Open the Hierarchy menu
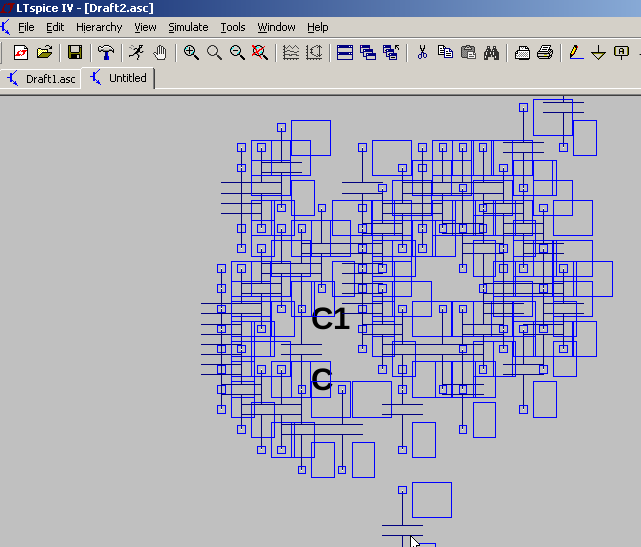Image resolution: width=641 pixels, height=547 pixels. (99, 27)
